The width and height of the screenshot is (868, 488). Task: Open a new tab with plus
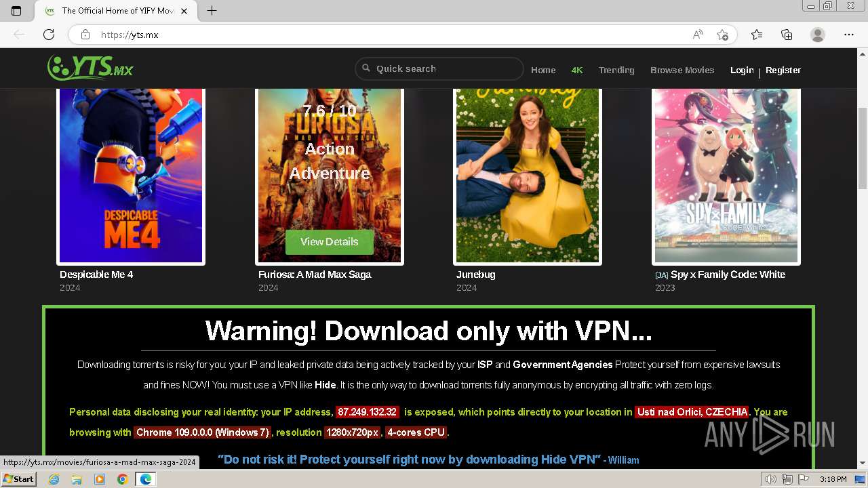[212, 11]
